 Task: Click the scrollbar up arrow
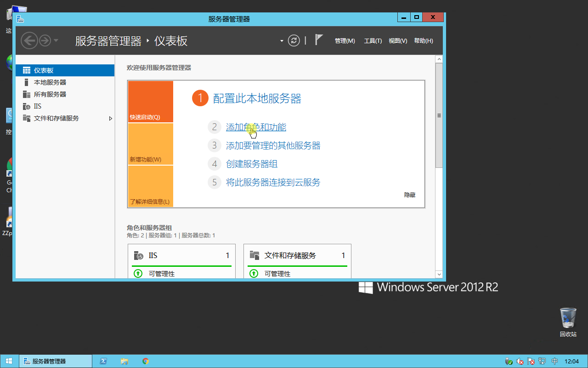pyautogui.click(x=439, y=59)
